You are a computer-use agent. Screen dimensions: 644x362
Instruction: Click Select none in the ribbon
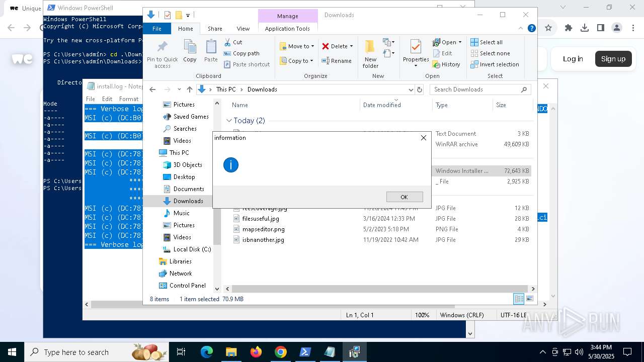point(490,53)
